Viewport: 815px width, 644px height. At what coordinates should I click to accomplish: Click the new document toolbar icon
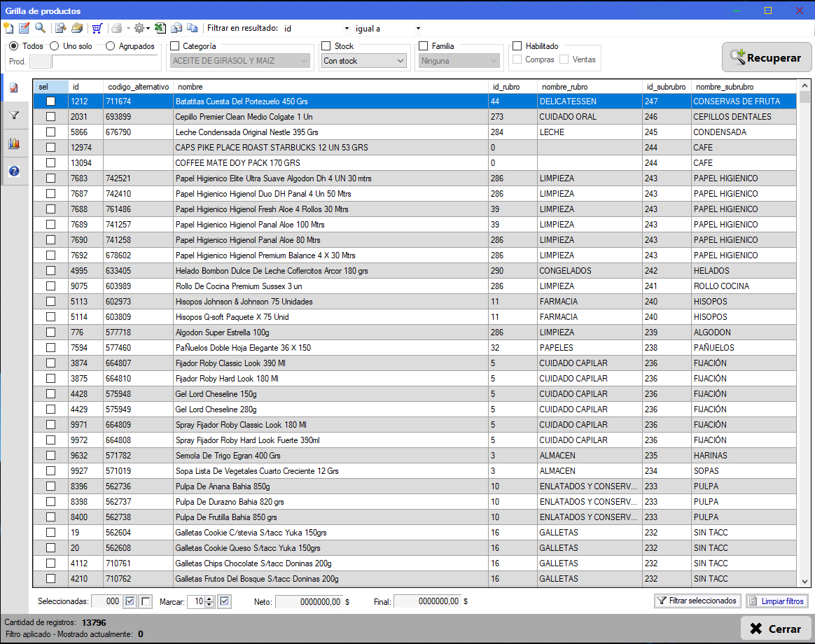click(x=8, y=28)
